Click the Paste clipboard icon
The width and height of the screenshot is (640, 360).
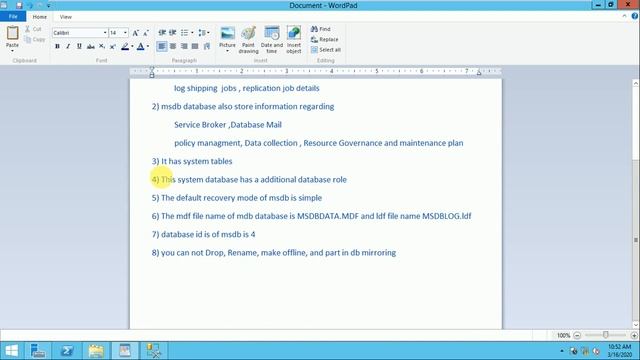[12, 33]
